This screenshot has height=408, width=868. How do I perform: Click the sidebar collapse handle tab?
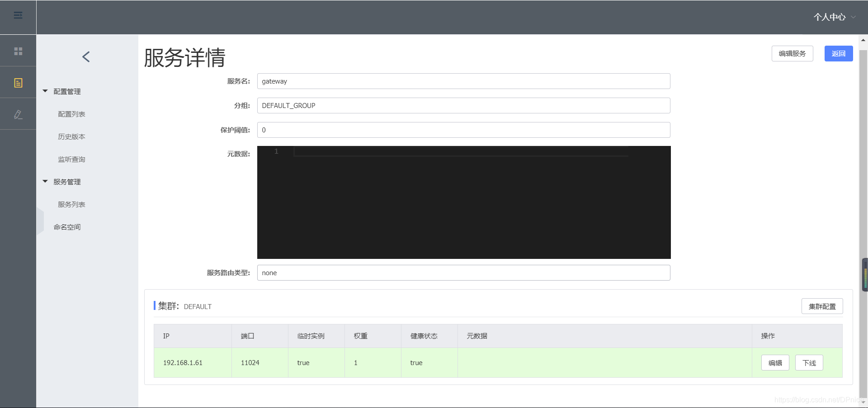coord(40,221)
